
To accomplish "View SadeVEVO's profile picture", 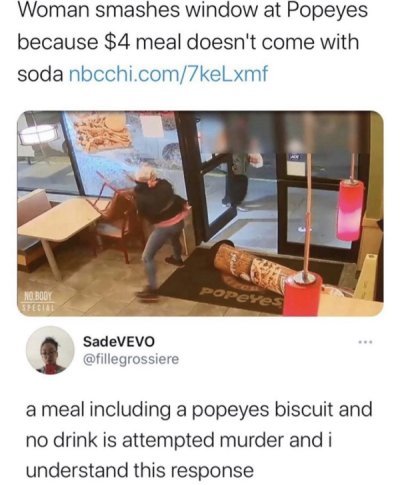I will click(50, 350).
